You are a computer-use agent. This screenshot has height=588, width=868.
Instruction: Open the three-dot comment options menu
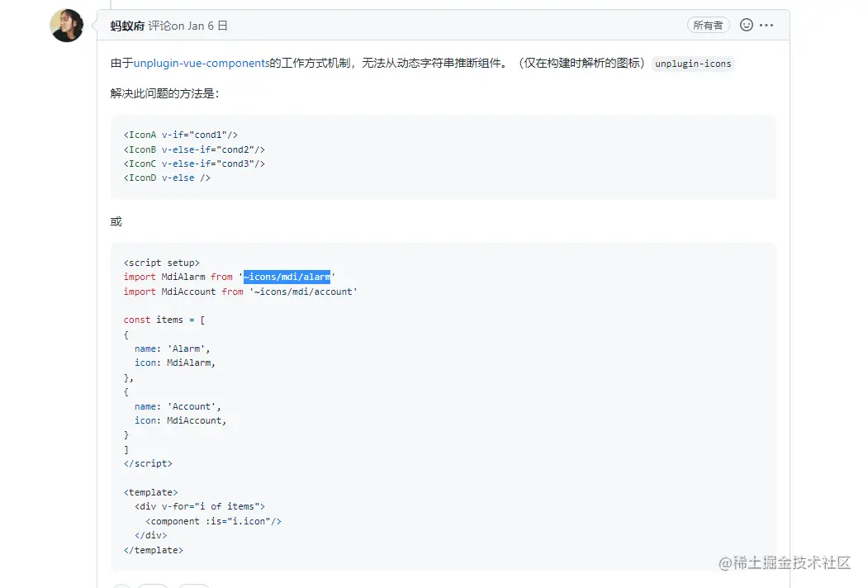pyautogui.click(x=766, y=25)
